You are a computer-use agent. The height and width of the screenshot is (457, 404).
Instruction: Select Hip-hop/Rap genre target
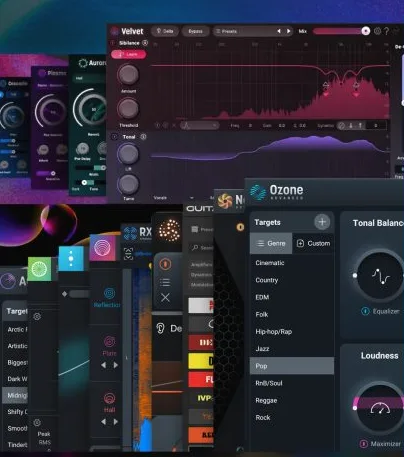coord(292,332)
